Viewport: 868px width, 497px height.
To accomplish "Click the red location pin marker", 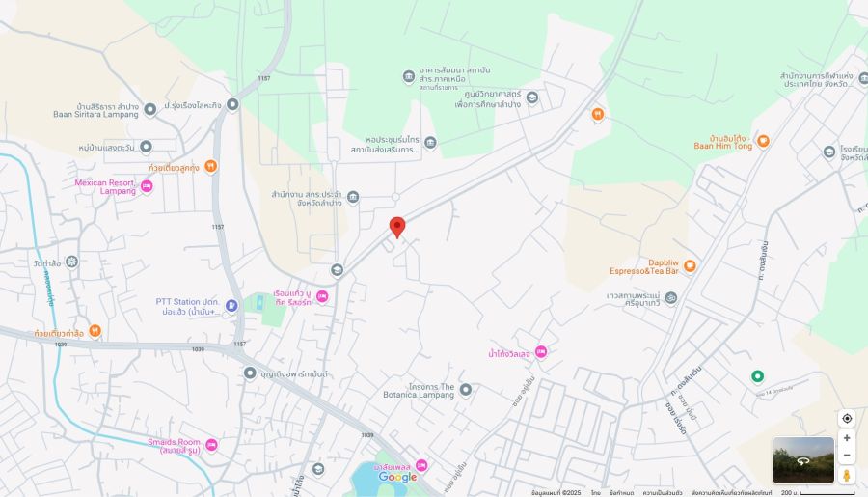I will tap(397, 227).
